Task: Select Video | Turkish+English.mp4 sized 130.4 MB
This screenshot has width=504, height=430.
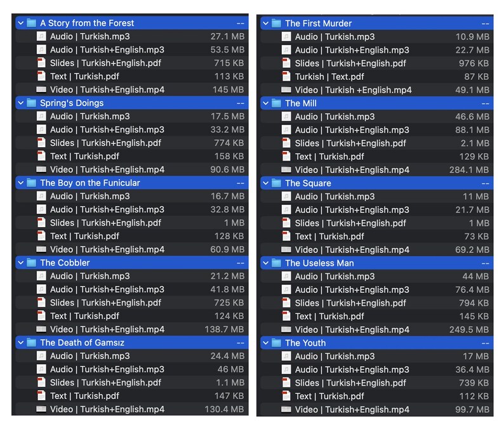Action: (107, 410)
